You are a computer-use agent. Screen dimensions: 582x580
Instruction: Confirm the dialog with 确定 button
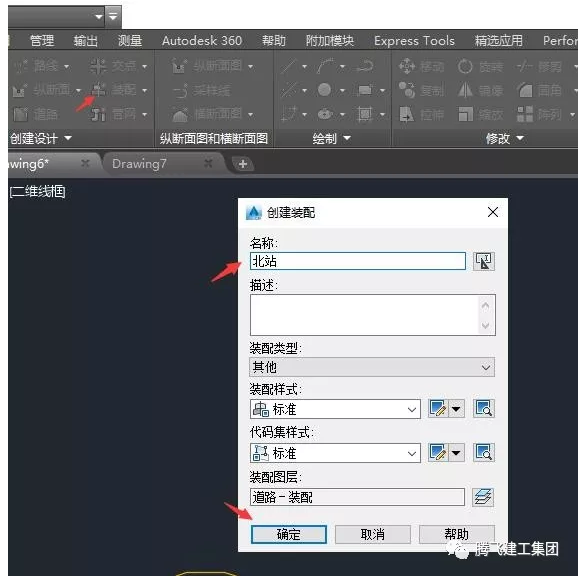(x=289, y=534)
